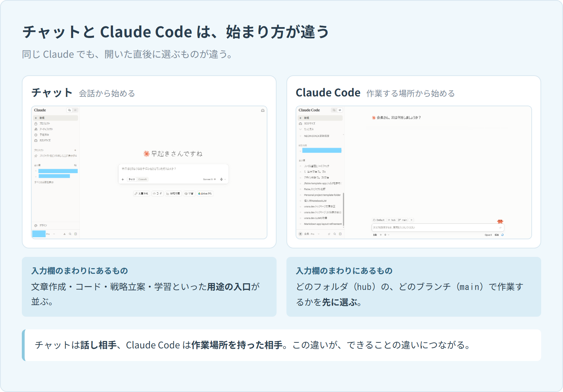
Task: Click the hub folder selector
Action: click(392, 220)
